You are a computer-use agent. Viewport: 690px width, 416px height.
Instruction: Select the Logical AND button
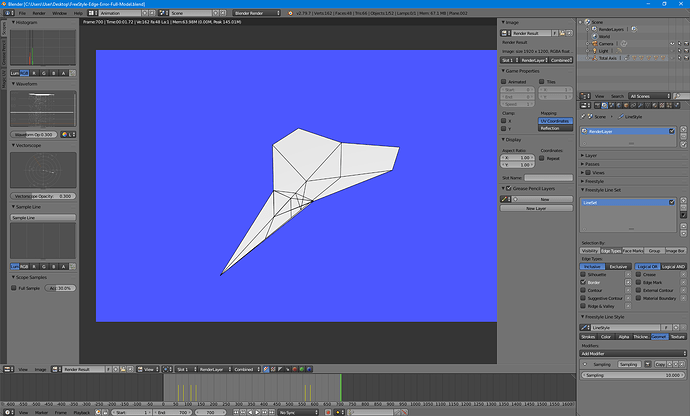673,266
